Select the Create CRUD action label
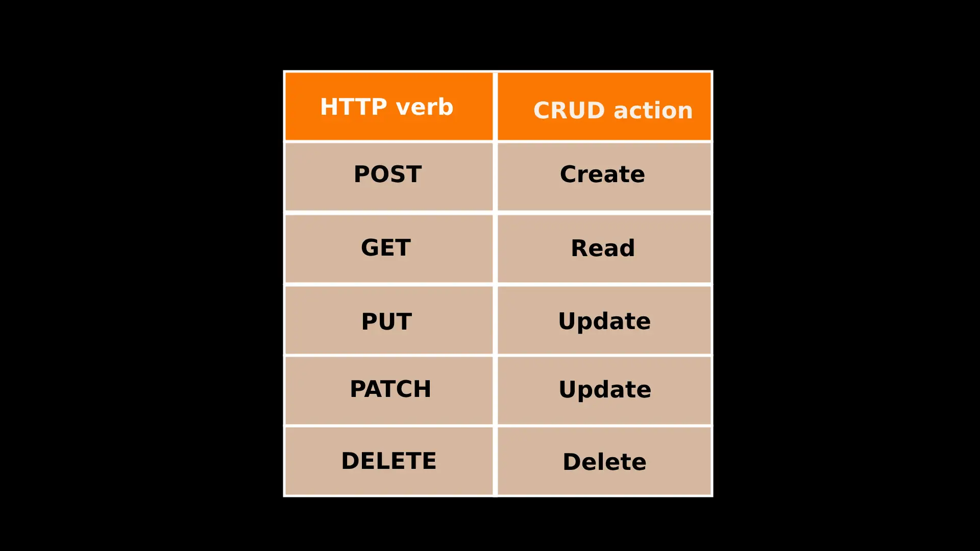The image size is (980, 551). click(602, 173)
